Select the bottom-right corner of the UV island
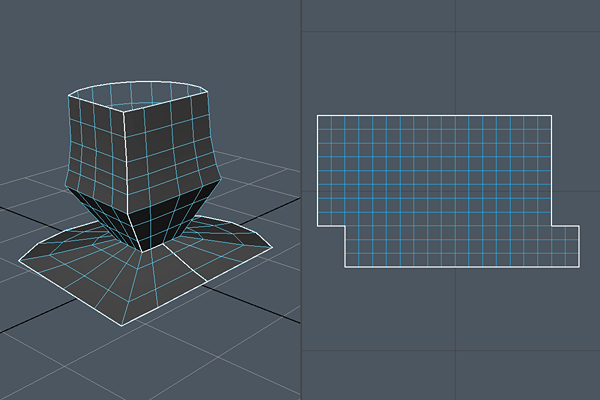This screenshot has width=600, height=400. click(579, 268)
